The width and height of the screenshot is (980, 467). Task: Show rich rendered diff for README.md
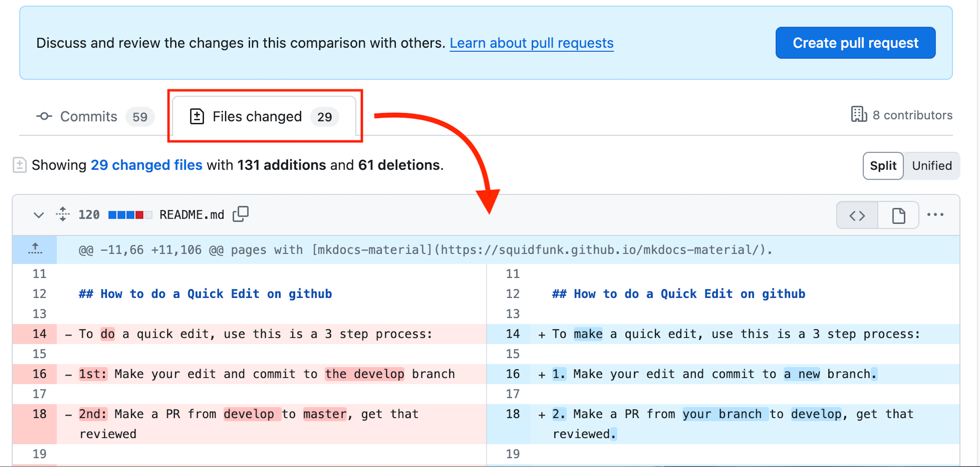click(898, 215)
